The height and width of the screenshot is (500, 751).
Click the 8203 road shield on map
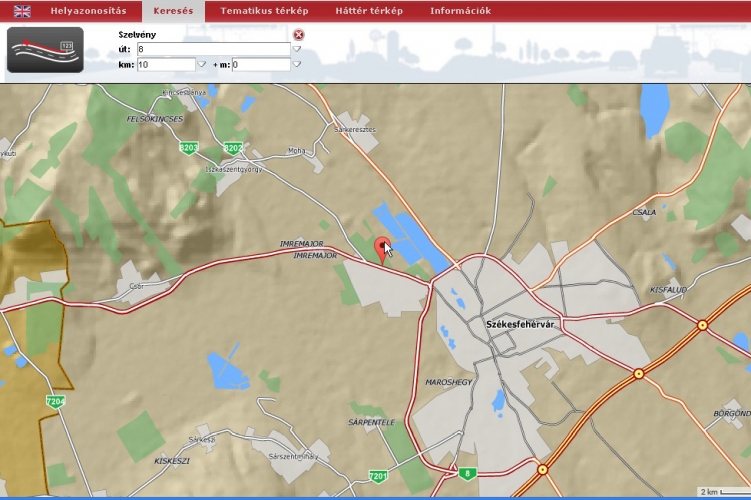click(x=188, y=148)
